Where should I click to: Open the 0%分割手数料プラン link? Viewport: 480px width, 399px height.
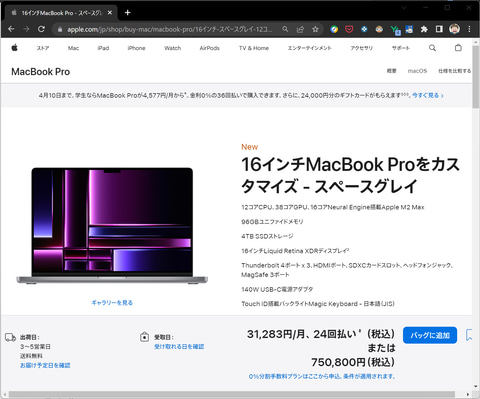[322, 376]
